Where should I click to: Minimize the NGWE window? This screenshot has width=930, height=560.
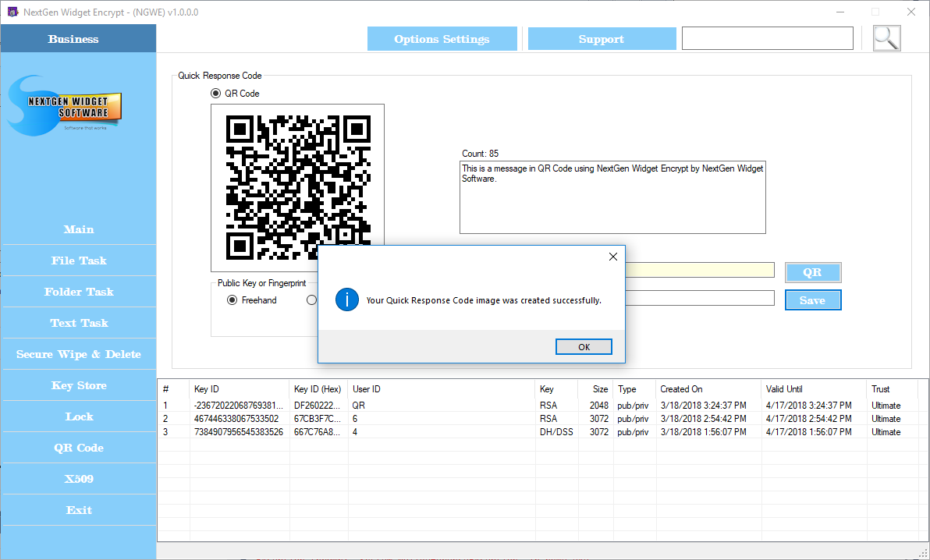tap(839, 12)
